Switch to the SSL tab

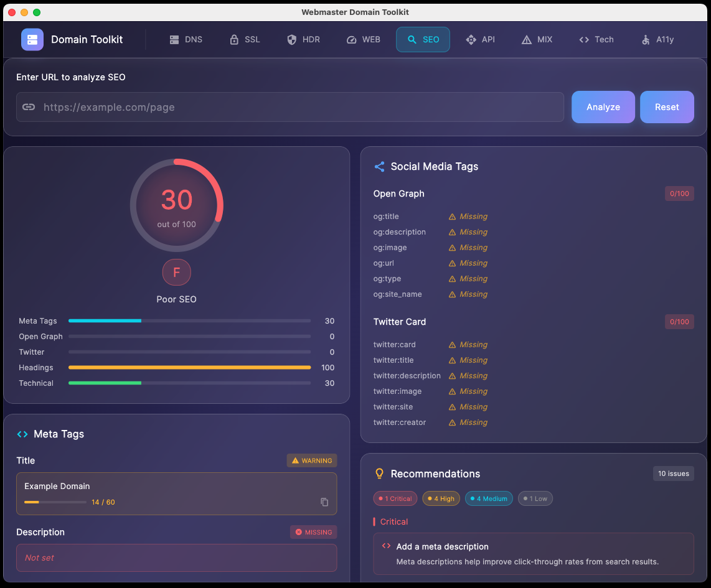coord(245,39)
